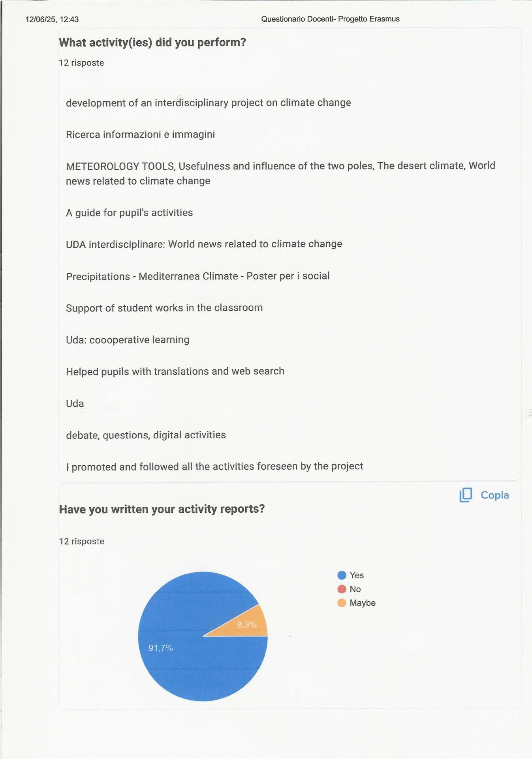Click the blue Yes legend dot
532x759 pixels.
pos(342,575)
